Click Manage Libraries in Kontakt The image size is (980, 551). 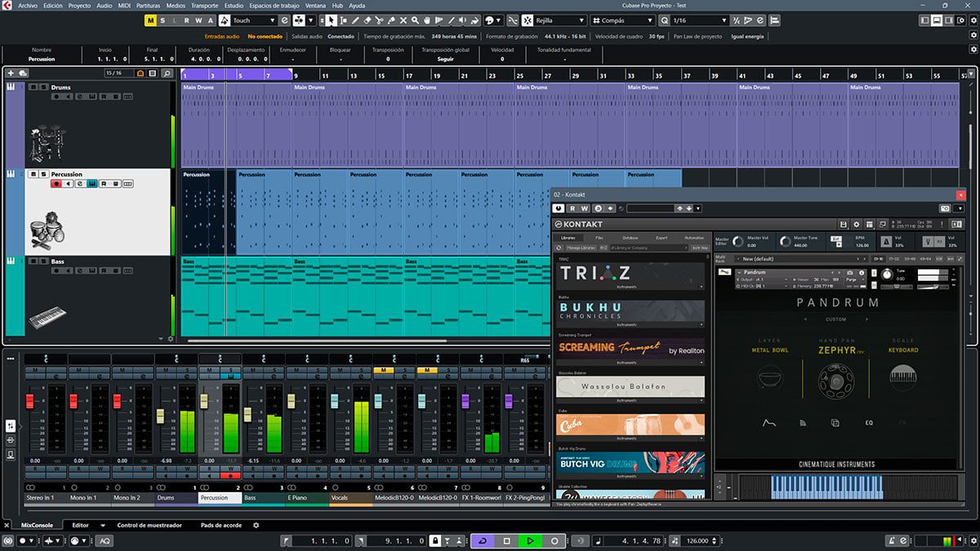pyautogui.click(x=581, y=247)
